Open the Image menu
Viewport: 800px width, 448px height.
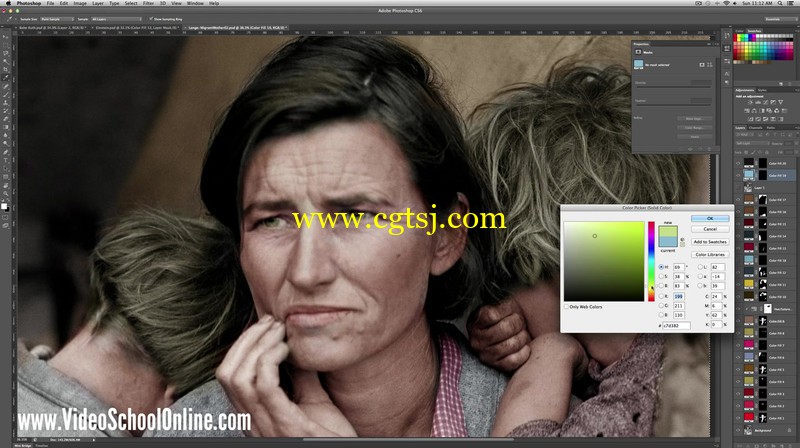pos(80,3)
